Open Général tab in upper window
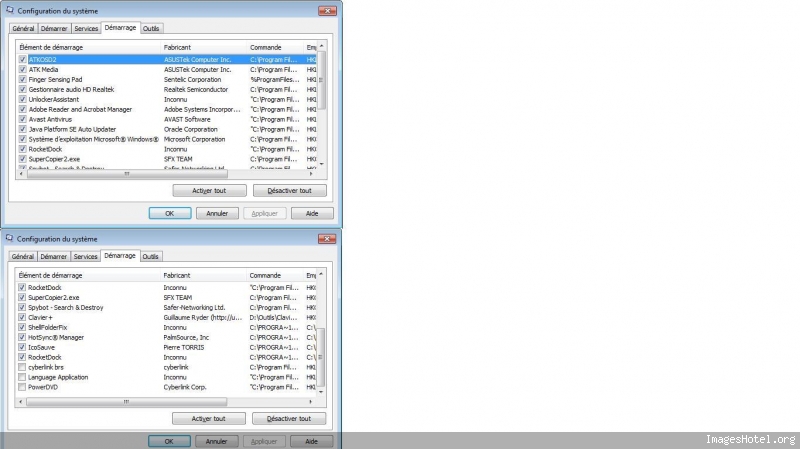 coord(23,29)
